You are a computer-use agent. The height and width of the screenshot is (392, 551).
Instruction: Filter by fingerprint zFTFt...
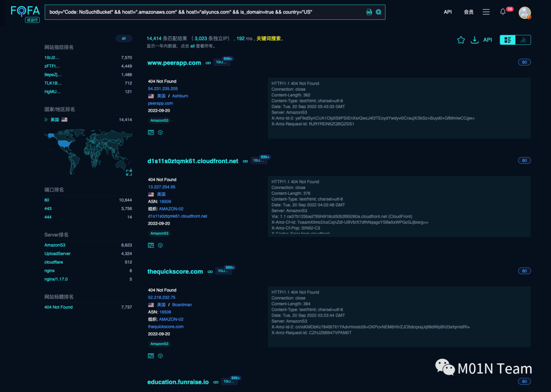click(x=52, y=66)
